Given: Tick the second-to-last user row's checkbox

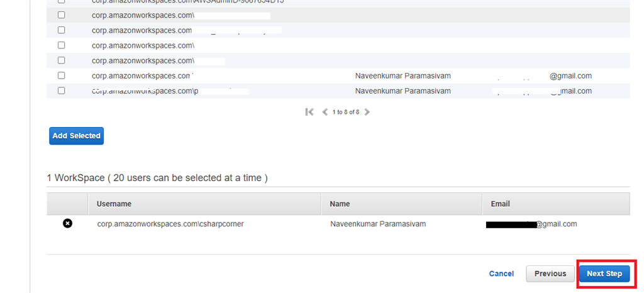Looking at the screenshot, I should (x=61, y=75).
